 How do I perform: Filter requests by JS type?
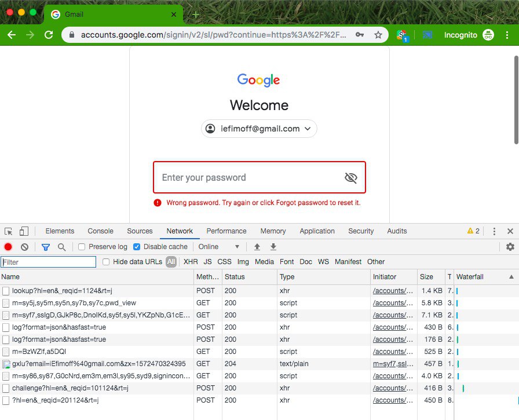pyautogui.click(x=207, y=262)
